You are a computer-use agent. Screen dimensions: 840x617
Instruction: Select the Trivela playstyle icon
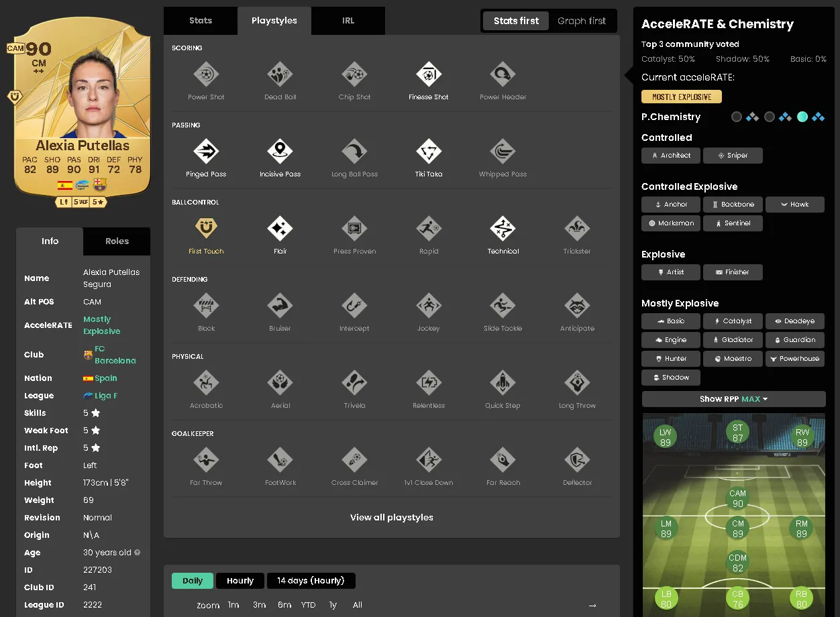(354, 383)
